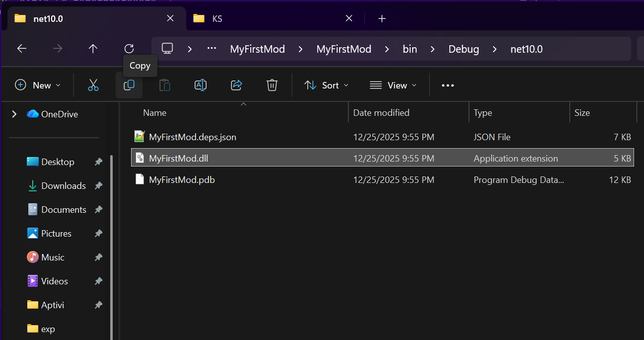Add a new tab with plus button
This screenshot has width=644, height=340.
click(x=381, y=19)
